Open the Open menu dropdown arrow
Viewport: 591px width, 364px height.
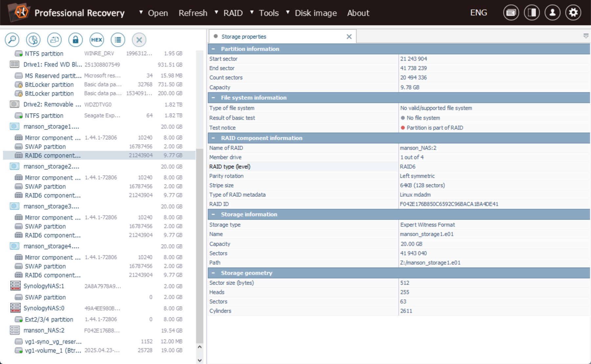pos(141,12)
